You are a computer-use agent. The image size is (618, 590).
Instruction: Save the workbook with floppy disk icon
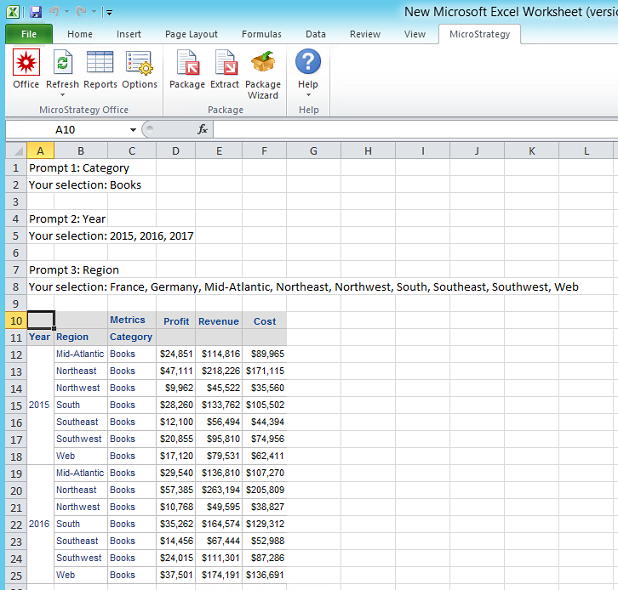click(35, 12)
